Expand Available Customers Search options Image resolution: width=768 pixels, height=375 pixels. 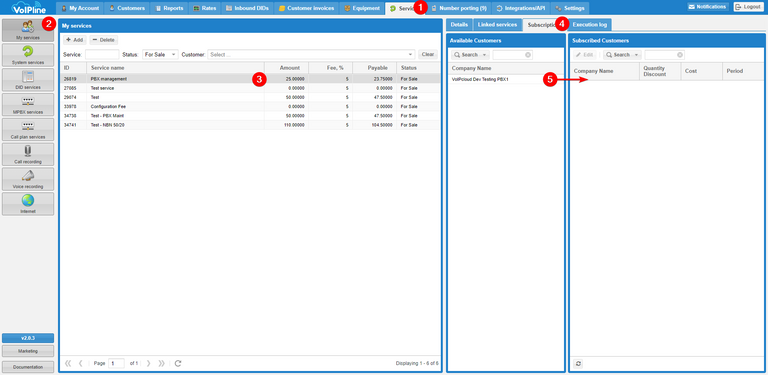pos(485,55)
